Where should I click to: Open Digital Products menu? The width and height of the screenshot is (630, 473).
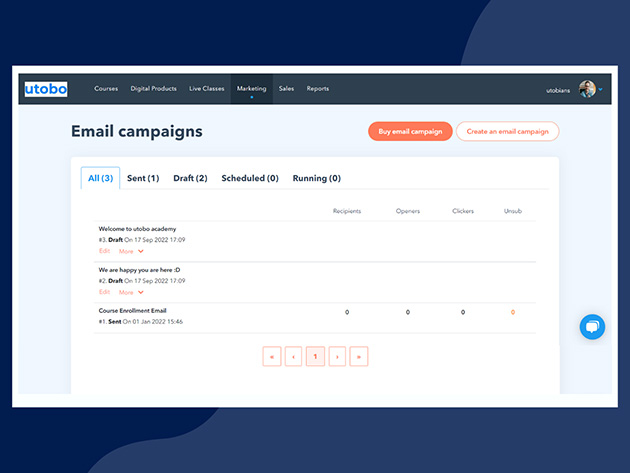point(153,88)
